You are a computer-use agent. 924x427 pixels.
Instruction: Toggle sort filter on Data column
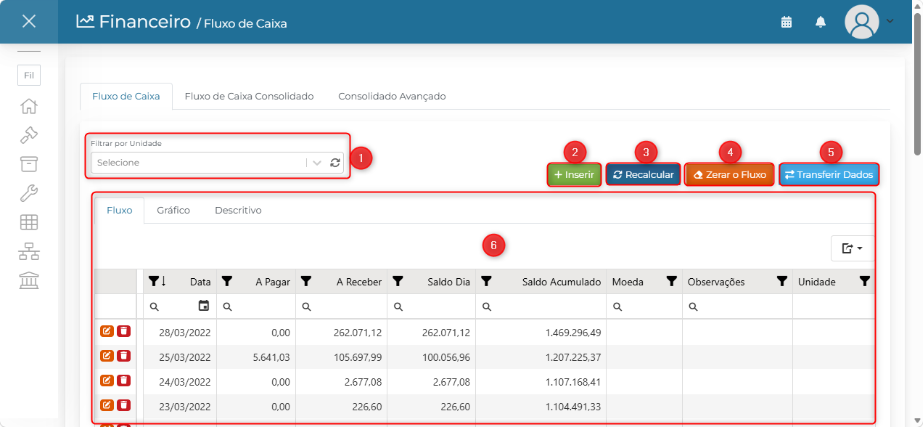[x=157, y=282]
